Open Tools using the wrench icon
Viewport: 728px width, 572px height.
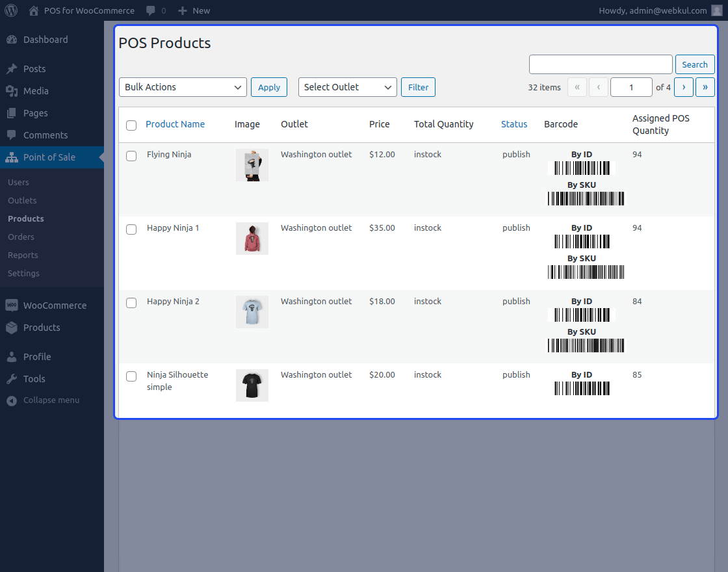click(13, 378)
